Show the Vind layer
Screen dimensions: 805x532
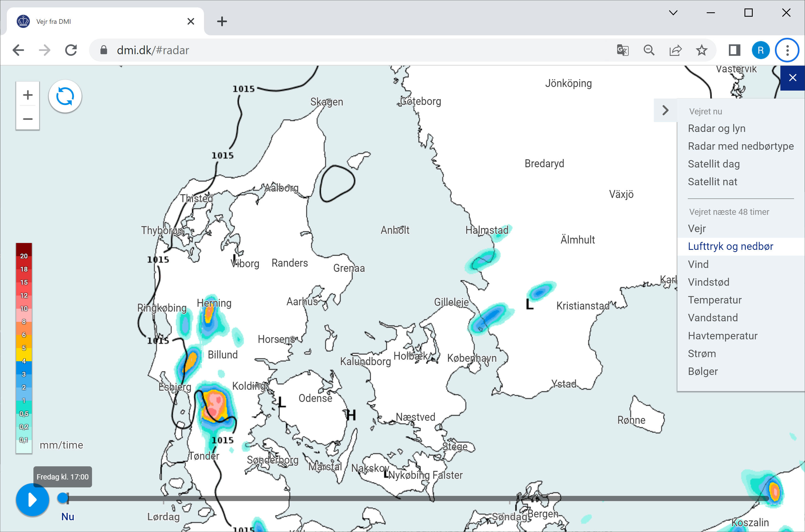pyautogui.click(x=698, y=264)
